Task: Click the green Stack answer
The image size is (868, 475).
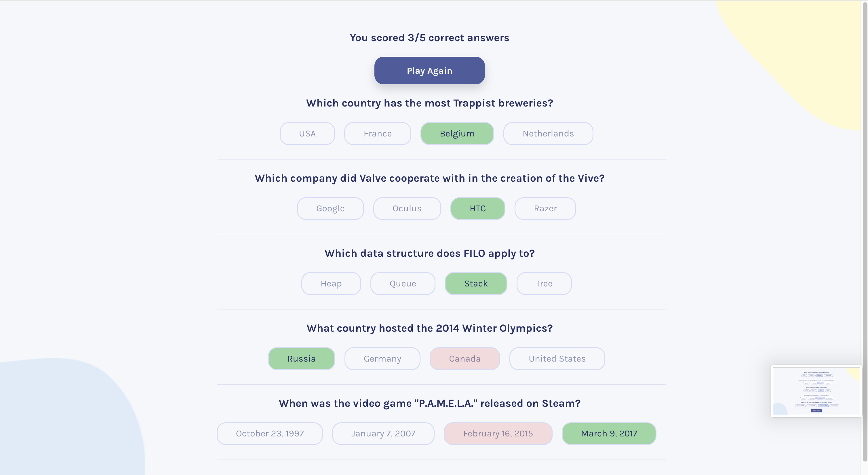Action: (x=476, y=284)
